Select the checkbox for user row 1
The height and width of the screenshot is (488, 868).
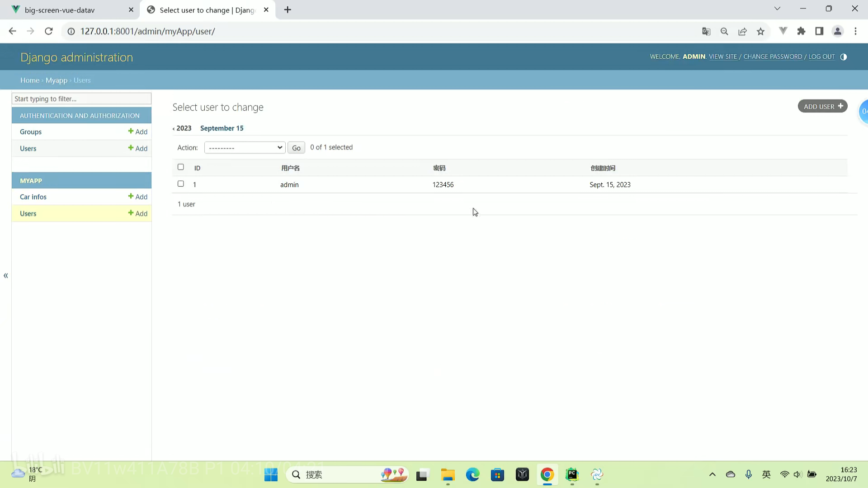181,184
